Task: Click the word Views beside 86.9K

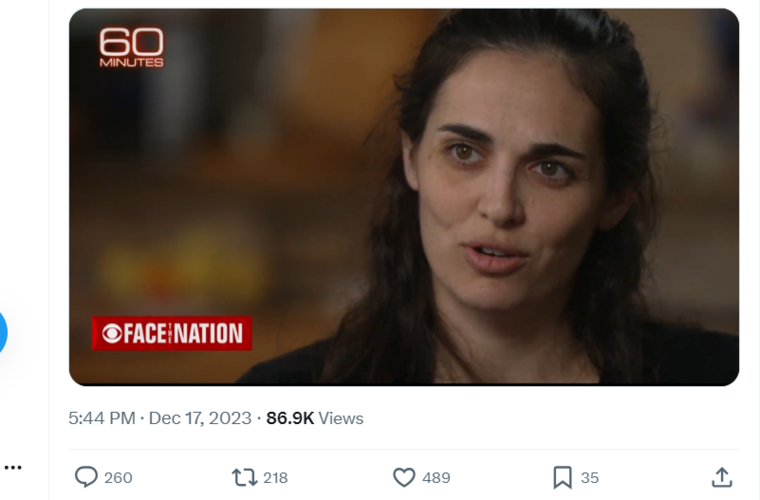Action: (341, 418)
